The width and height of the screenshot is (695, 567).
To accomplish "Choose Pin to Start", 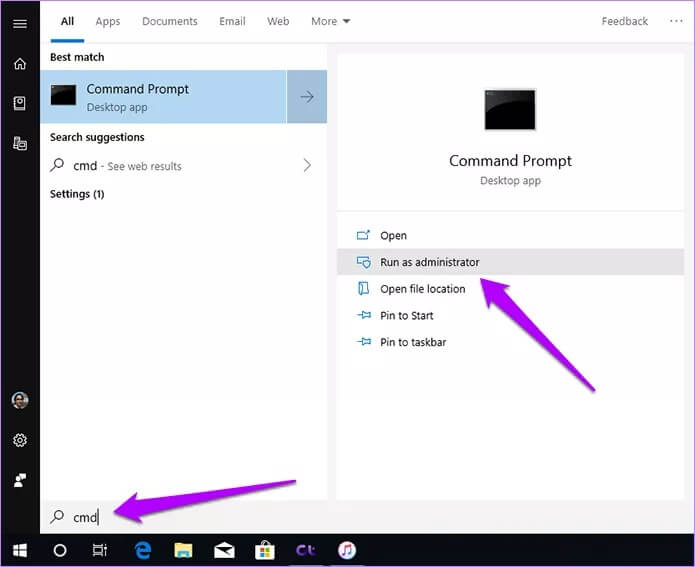I will point(510,315).
